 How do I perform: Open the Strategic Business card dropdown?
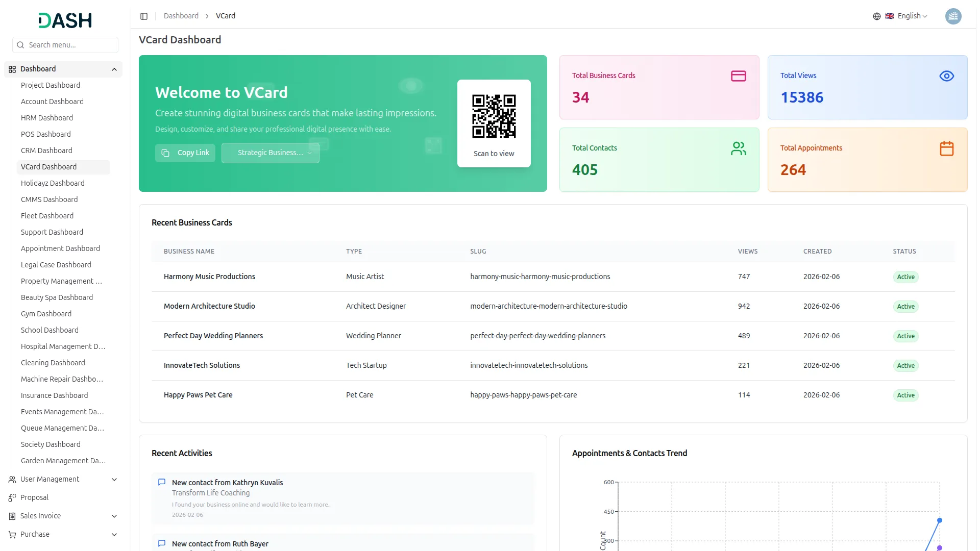270,153
